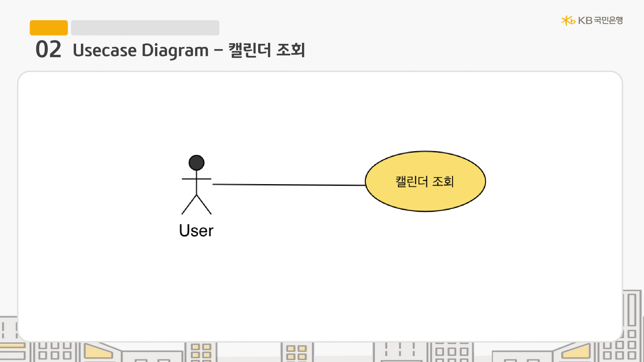Select the orange rounded rectangle at top-left

[49, 28]
